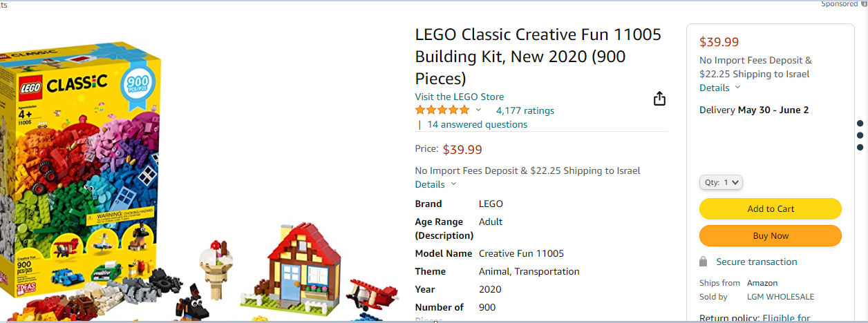This screenshot has width=868, height=323.
Task: Click the middle dot on the right edge
Action: pos(860,135)
